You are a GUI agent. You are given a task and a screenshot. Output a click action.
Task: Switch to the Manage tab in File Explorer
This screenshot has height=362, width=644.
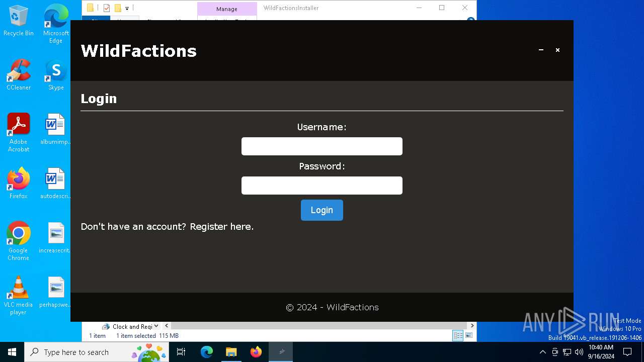coord(227,9)
